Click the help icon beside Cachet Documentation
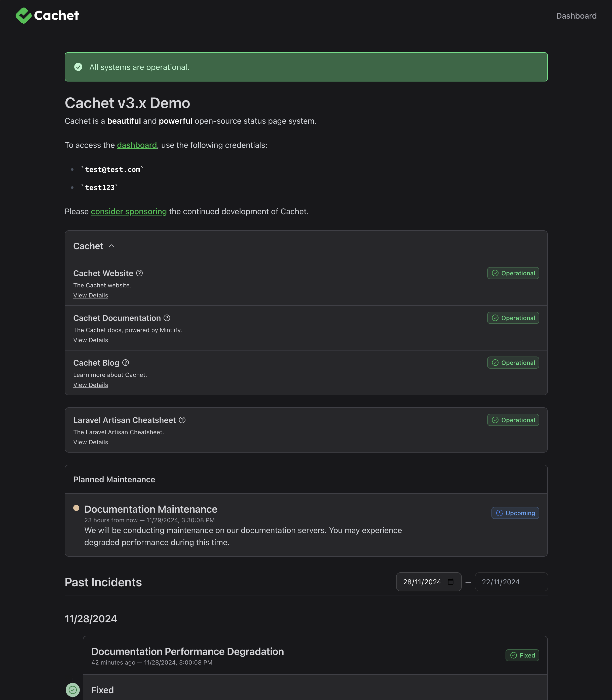 [x=167, y=318]
